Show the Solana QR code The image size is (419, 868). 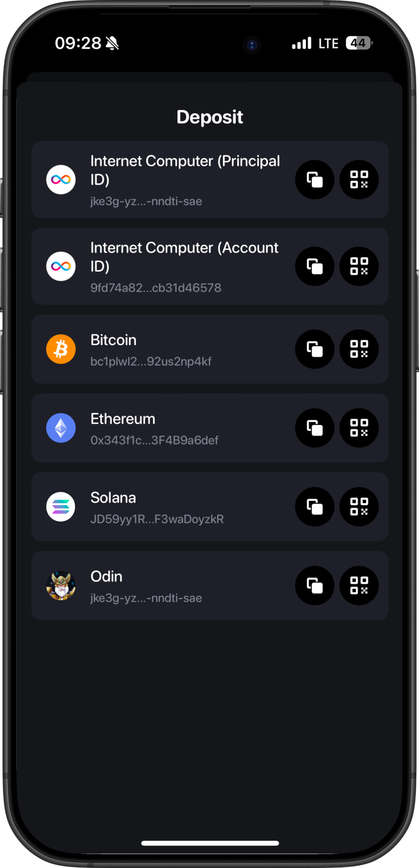tap(359, 507)
